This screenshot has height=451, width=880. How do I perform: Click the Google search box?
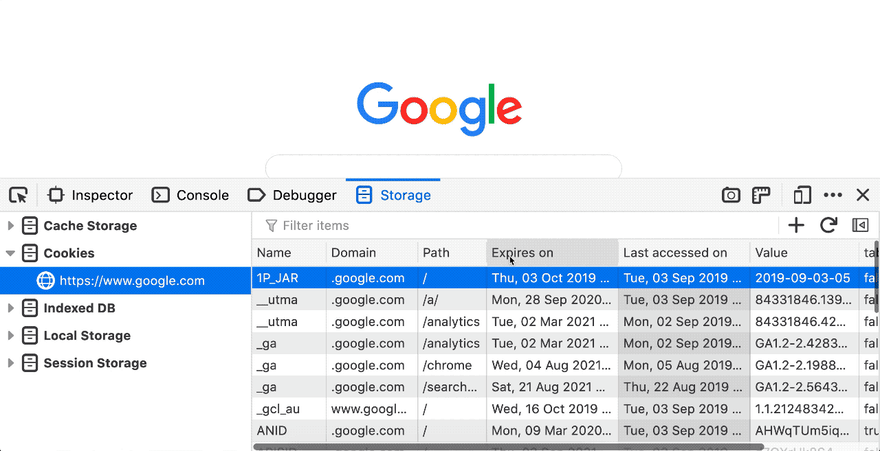pyautogui.click(x=443, y=167)
